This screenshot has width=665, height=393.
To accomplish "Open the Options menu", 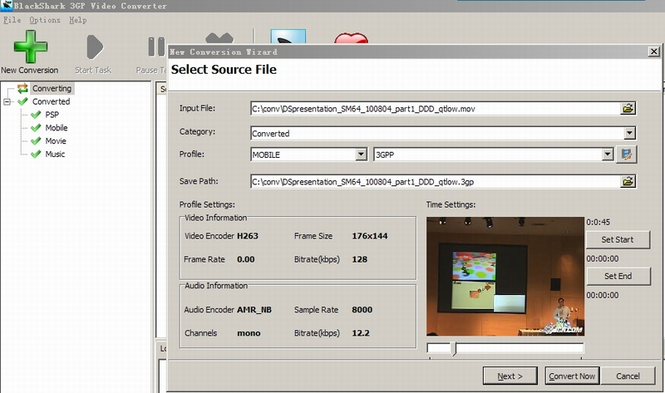I will coord(45,20).
